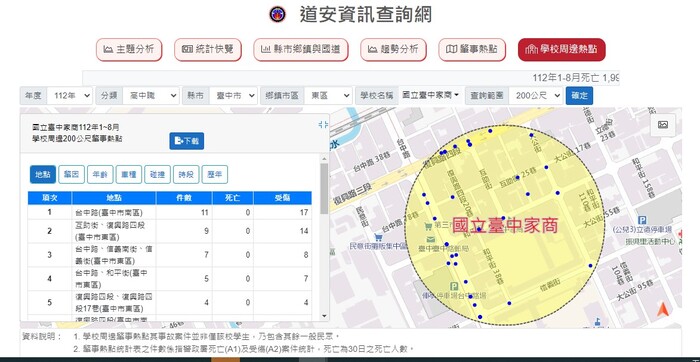Screen dimensions: 700x362
Task: Switch to the 車種 tab
Action: [129, 175]
